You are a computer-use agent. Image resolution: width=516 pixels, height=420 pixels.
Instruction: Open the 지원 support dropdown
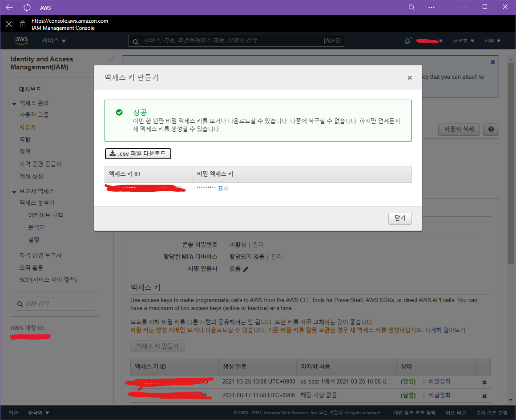coord(492,41)
